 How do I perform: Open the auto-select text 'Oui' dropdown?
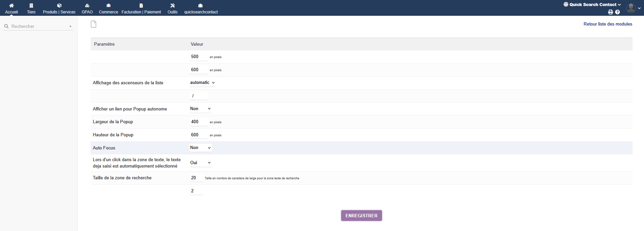pyautogui.click(x=200, y=163)
